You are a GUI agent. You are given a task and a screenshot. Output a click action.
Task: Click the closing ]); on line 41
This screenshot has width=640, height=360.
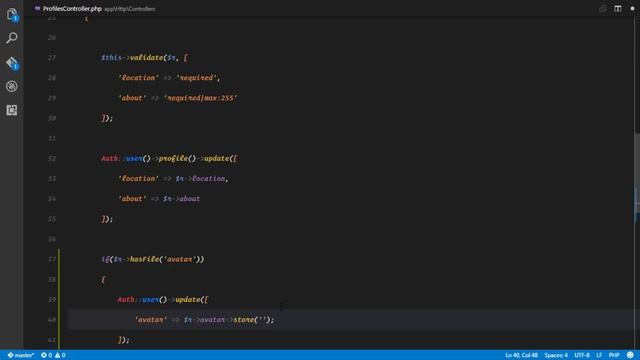124,340
